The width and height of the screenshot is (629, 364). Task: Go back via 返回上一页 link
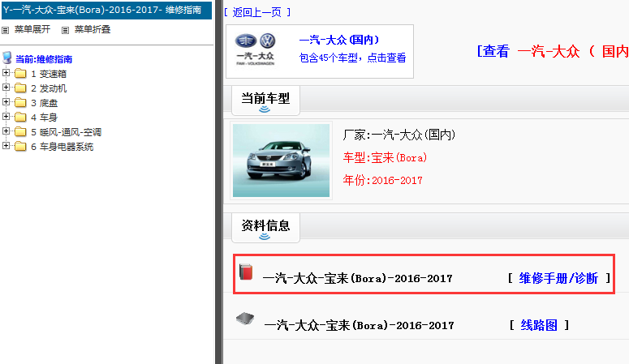[257, 12]
